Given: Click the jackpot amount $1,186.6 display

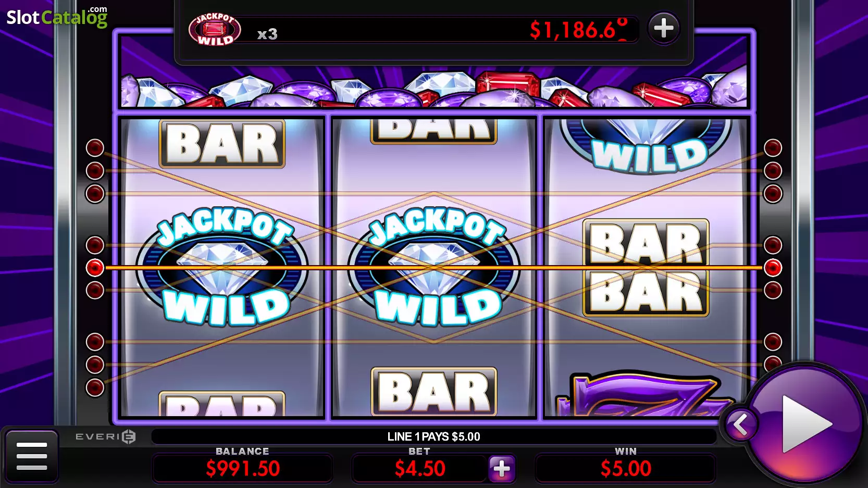Looking at the screenshot, I should coord(578,30).
